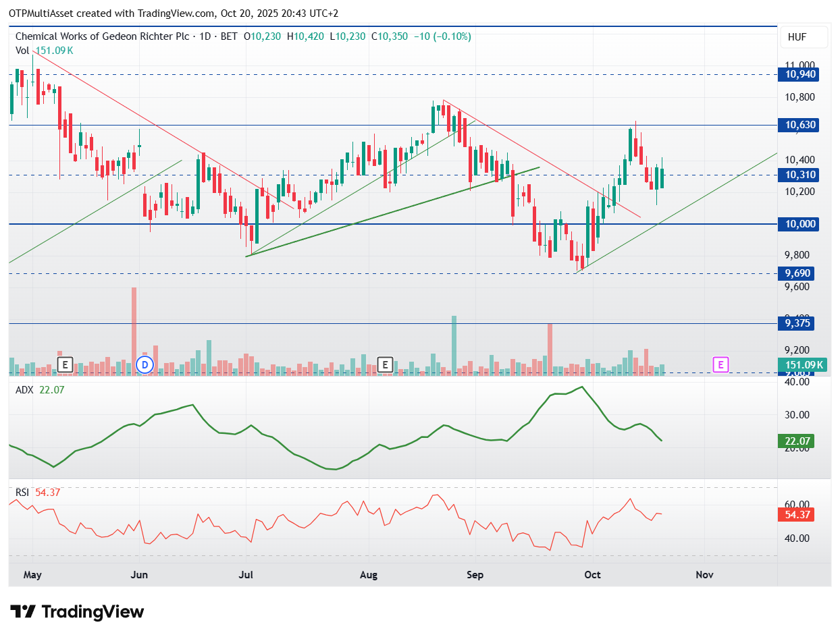Screen dimensions: 840x637
Task: Click the TradingView logo at bottom
Action: (78, 612)
